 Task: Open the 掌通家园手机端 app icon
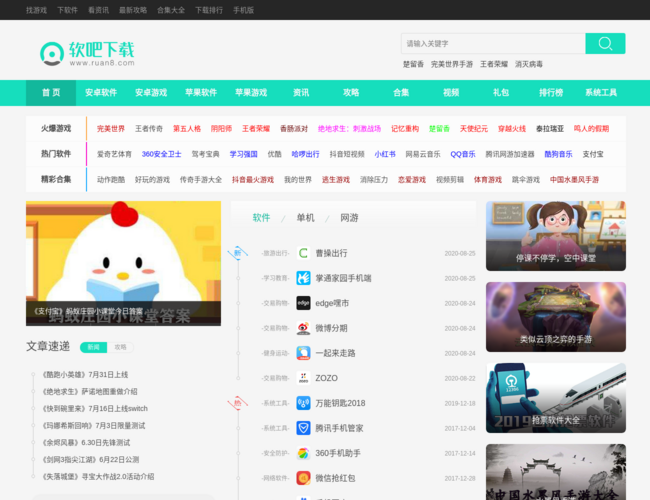pos(303,278)
